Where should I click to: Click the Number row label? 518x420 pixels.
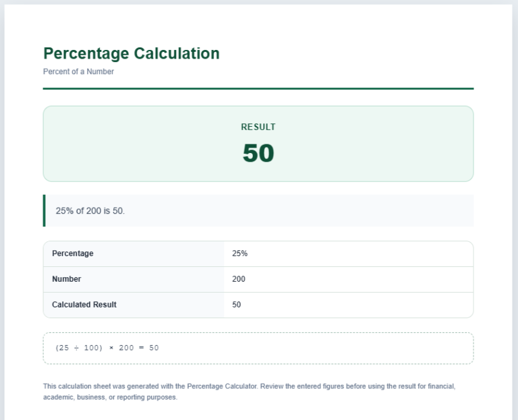point(66,279)
